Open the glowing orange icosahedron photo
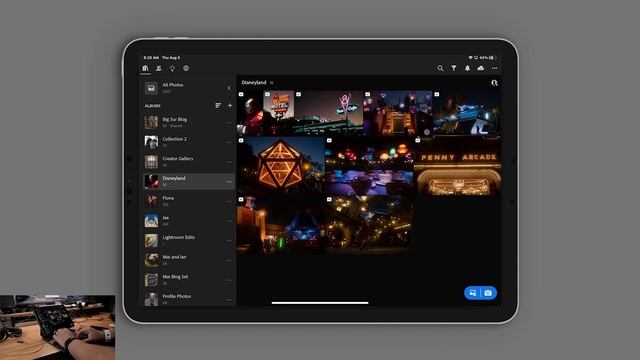Screen dimensions: 640x360 pyautogui.click(x=281, y=165)
